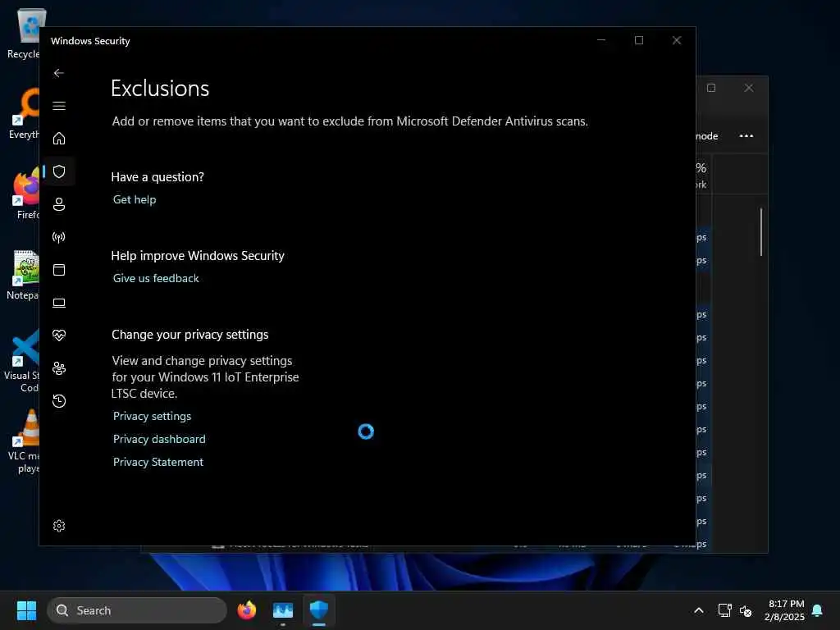
Task: Close the Windows Security window
Action: (x=677, y=40)
